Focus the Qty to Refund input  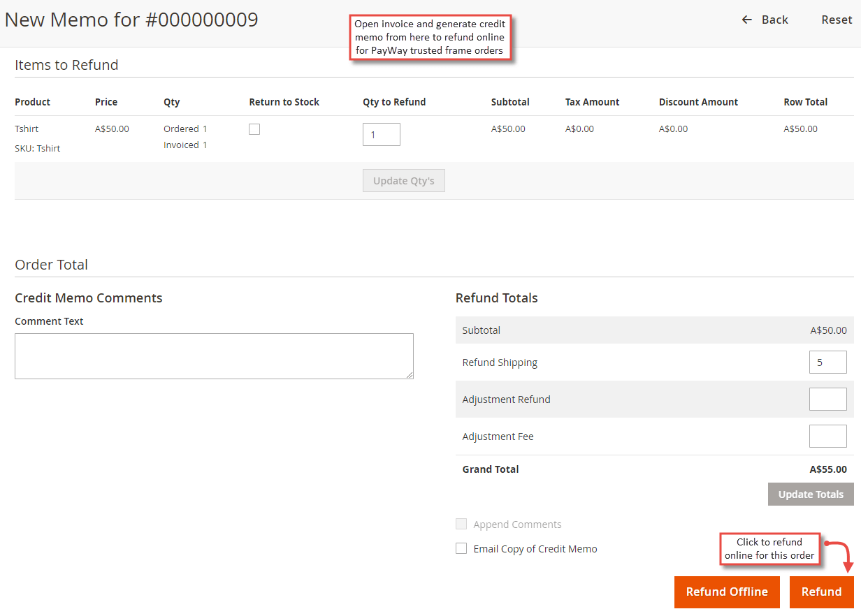coord(382,135)
